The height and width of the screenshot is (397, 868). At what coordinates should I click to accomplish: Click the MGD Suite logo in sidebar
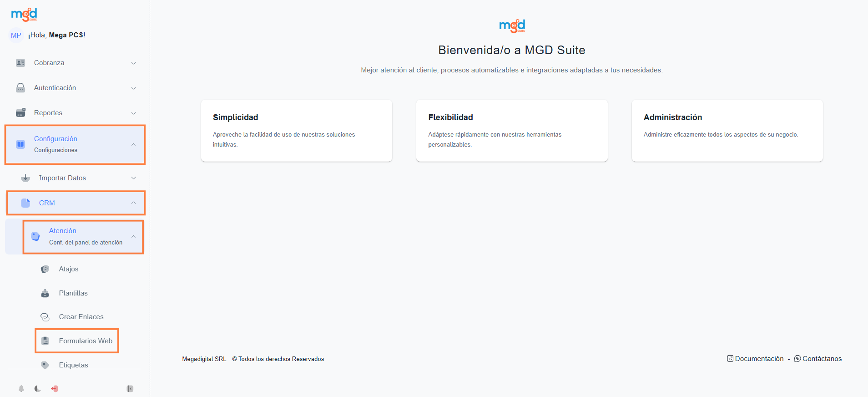coord(24,15)
